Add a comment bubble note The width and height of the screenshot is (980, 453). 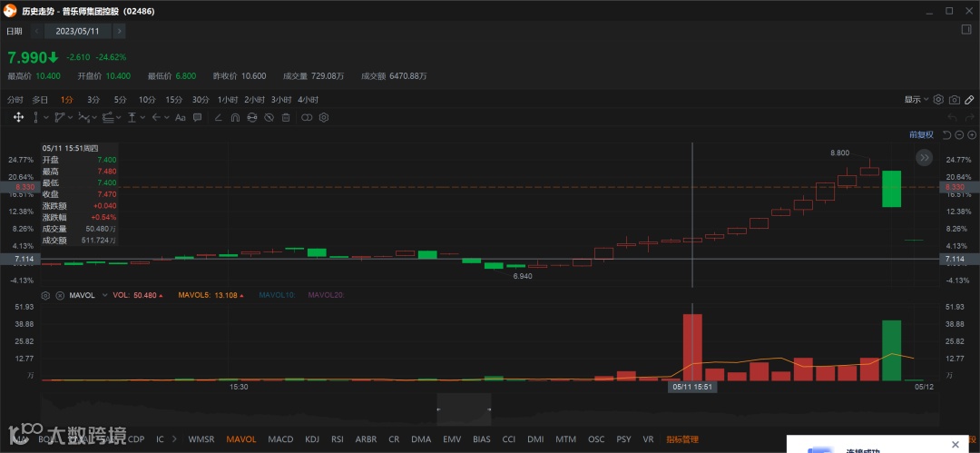click(198, 117)
